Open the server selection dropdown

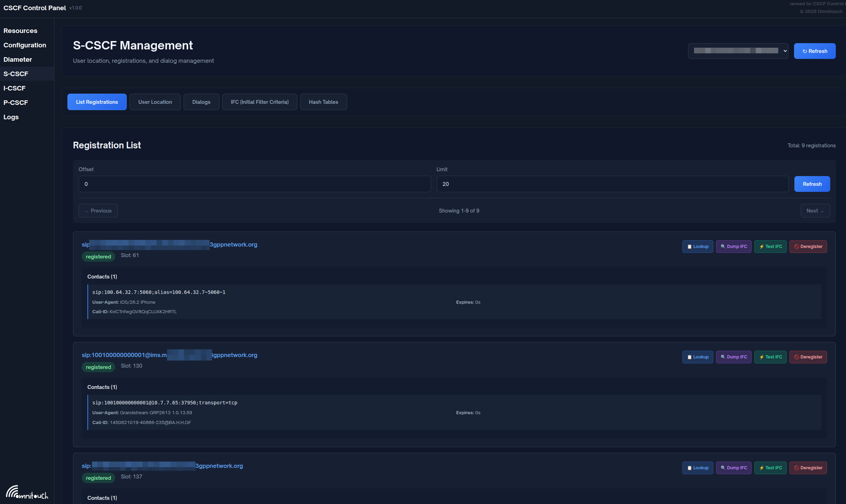(x=738, y=51)
